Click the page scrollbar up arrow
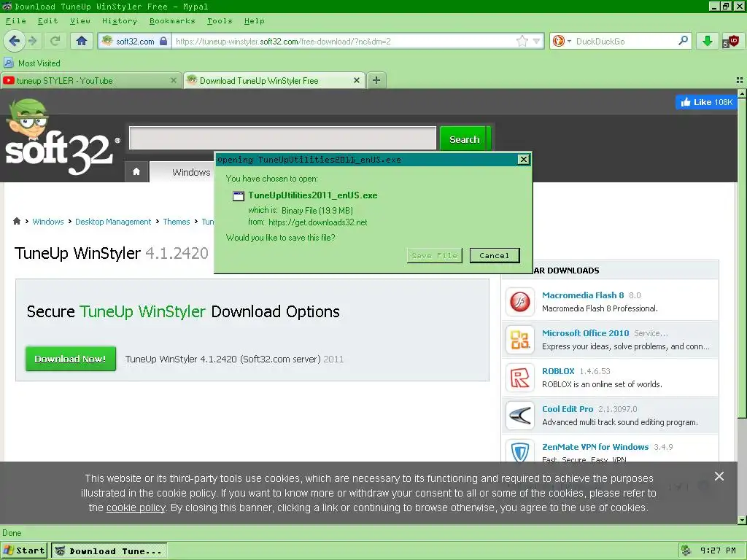The image size is (747, 560). 742,93
